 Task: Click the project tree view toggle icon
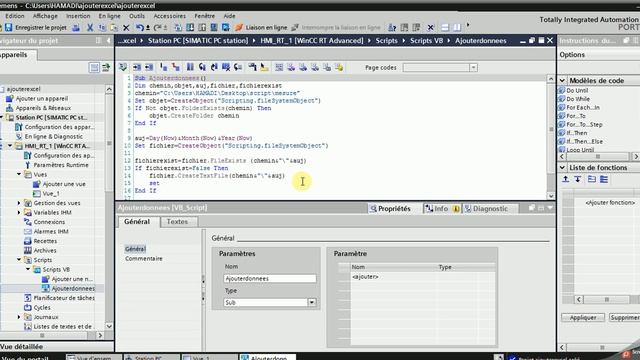(x=94, y=67)
